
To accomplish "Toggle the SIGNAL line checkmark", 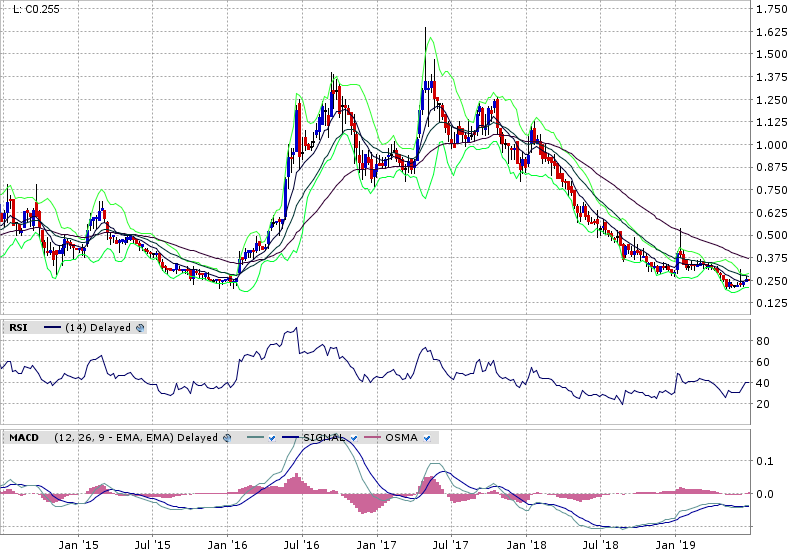I will [354, 437].
